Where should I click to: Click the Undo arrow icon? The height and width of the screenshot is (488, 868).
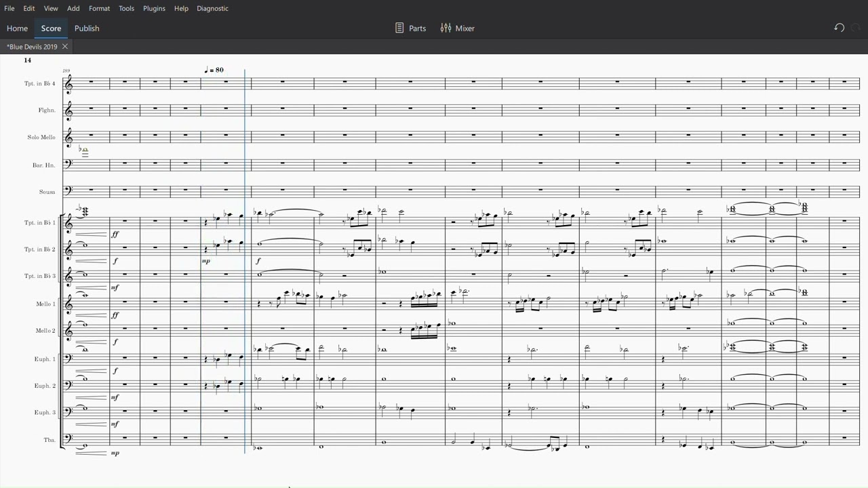839,28
